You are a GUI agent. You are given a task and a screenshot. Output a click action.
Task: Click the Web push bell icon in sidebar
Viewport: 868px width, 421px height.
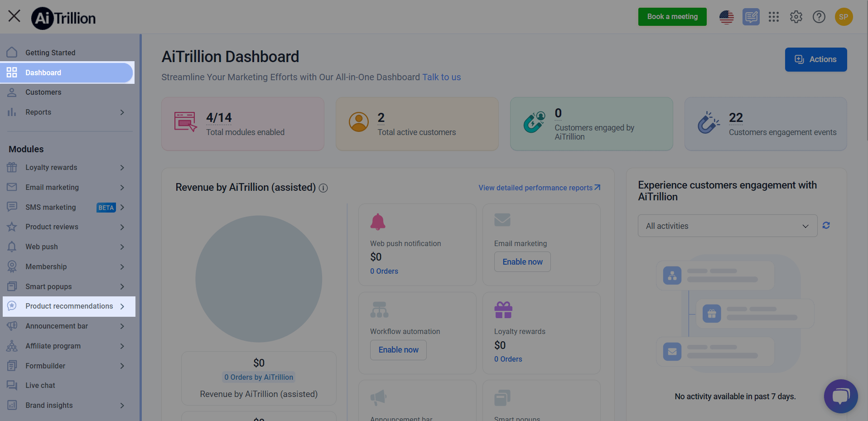(x=12, y=247)
